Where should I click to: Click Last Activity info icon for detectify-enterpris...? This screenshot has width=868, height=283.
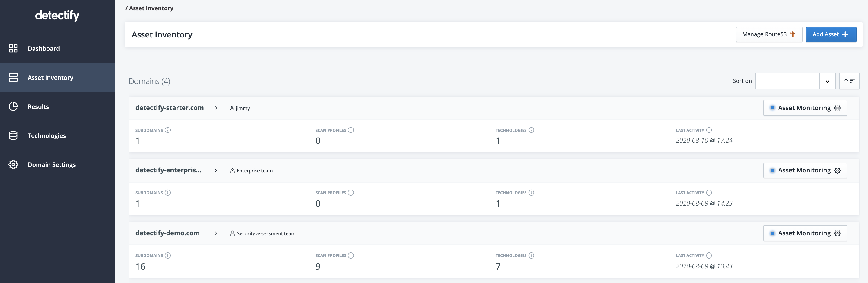click(709, 193)
